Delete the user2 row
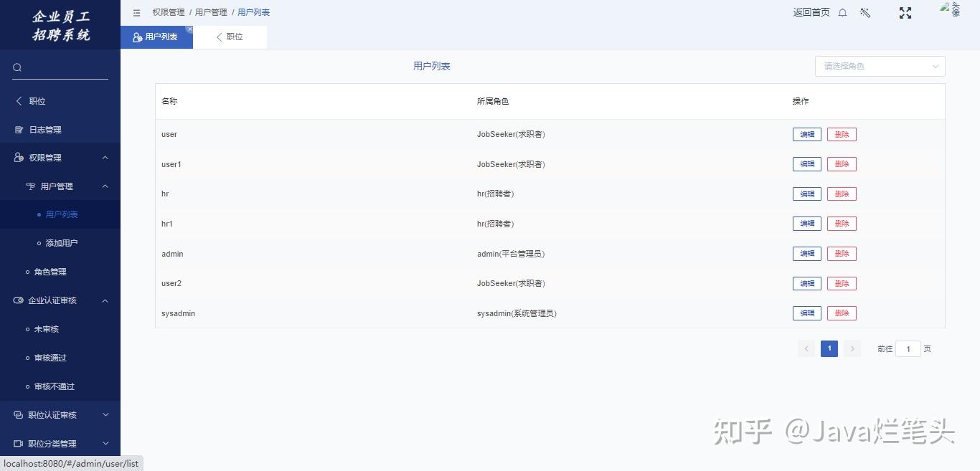The width and height of the screenshot is (980, 471). click(x=842, y=283)
